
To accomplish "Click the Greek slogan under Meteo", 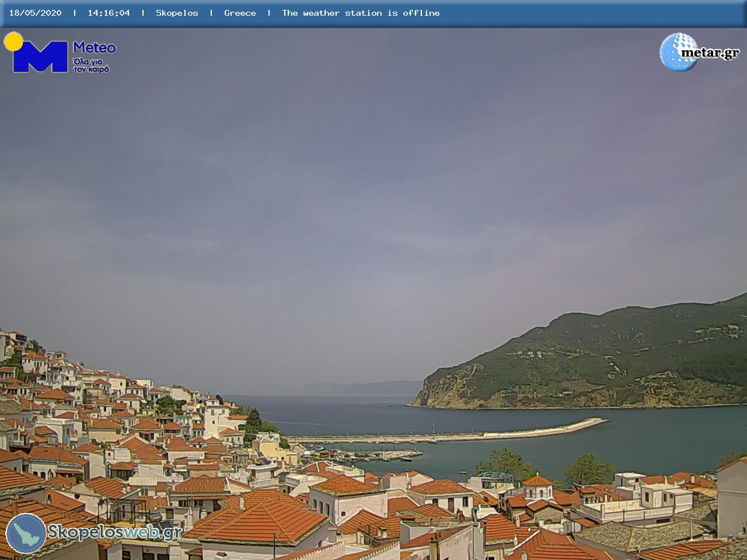I will click(91, 65).
